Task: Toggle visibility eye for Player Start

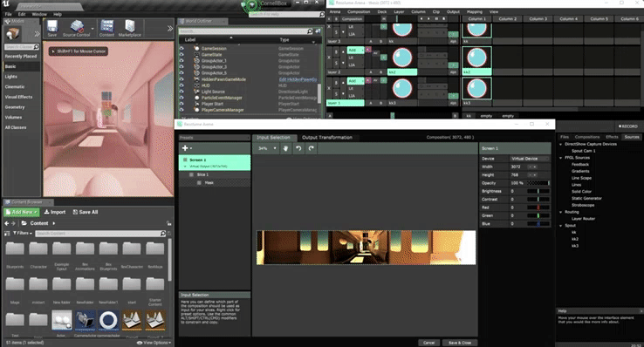Action: tap(182, 104)
